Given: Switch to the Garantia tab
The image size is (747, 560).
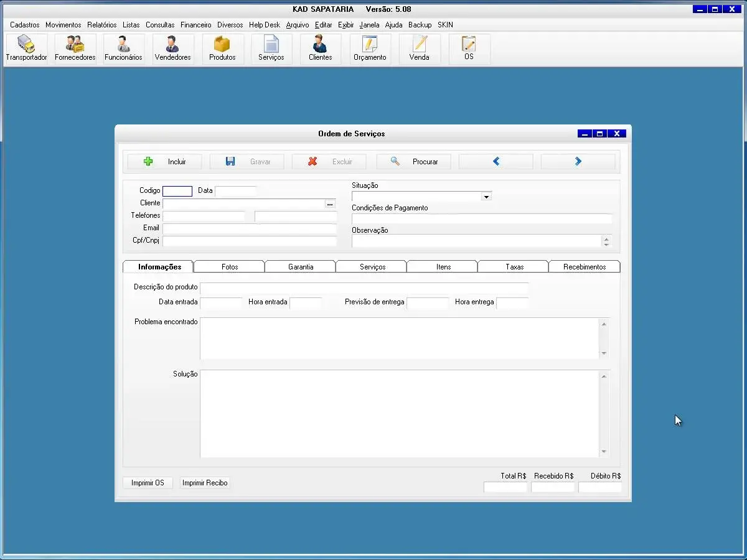Looking at the screenshot, I should click(x=301, y=267).
